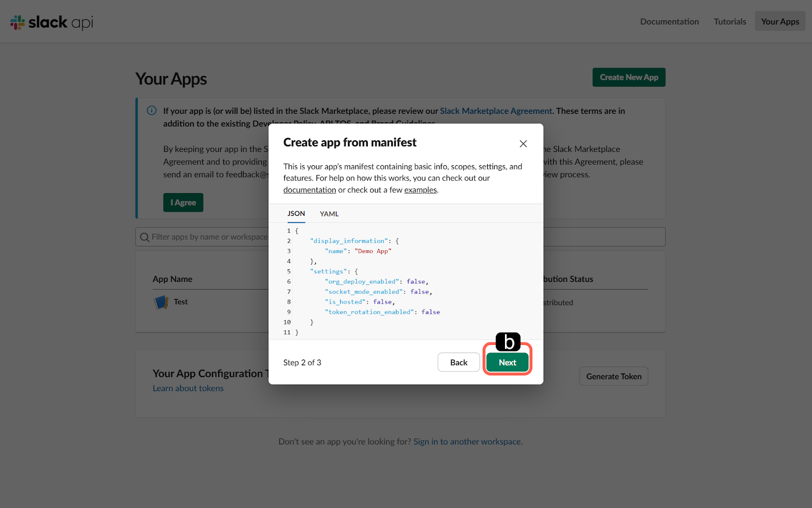
Task: Go back with the Back button
Action: [x=458, y=362]
